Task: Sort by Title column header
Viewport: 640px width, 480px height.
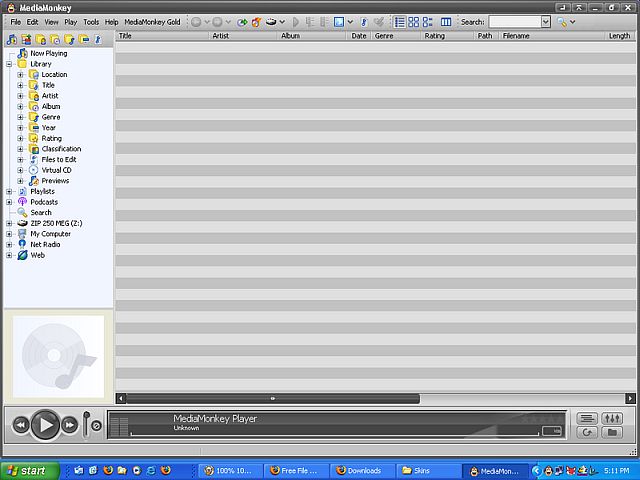Action: [x=162, y=36]
